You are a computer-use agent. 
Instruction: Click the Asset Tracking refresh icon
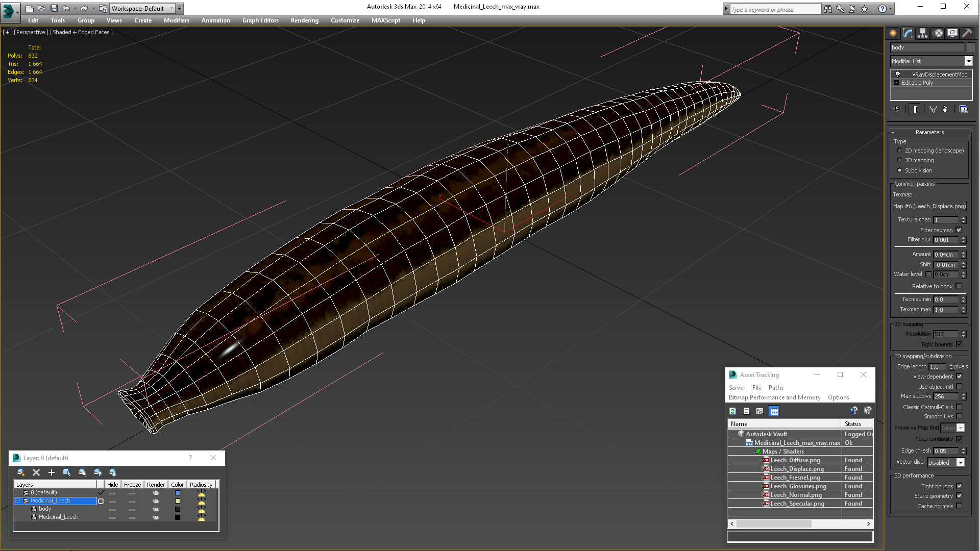[732, 411]
